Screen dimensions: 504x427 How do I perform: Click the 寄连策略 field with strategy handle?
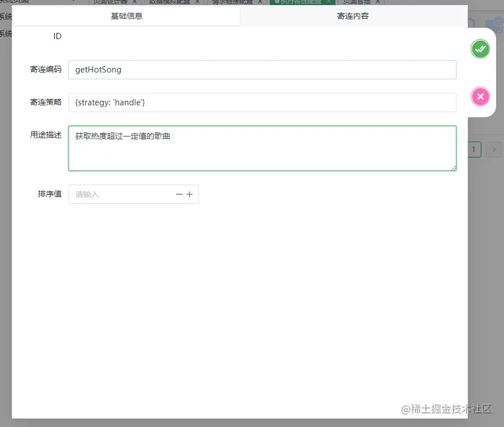point(262,103)
